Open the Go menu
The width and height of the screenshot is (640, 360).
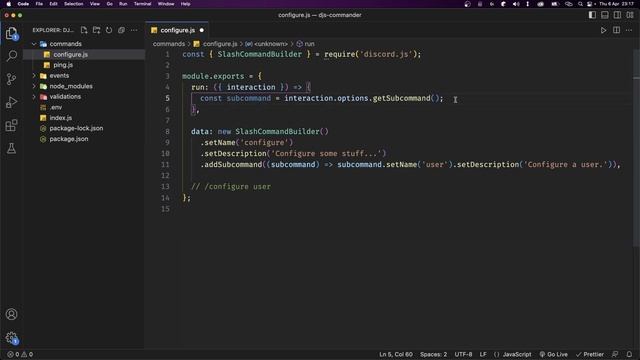[x=109, y=4]
